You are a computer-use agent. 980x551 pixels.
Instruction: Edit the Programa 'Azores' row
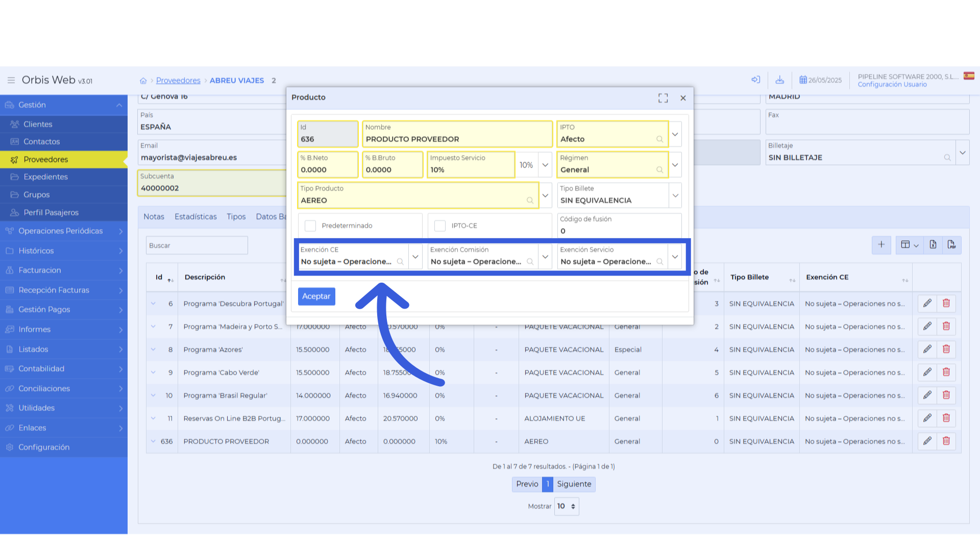[x=927, y=349]
